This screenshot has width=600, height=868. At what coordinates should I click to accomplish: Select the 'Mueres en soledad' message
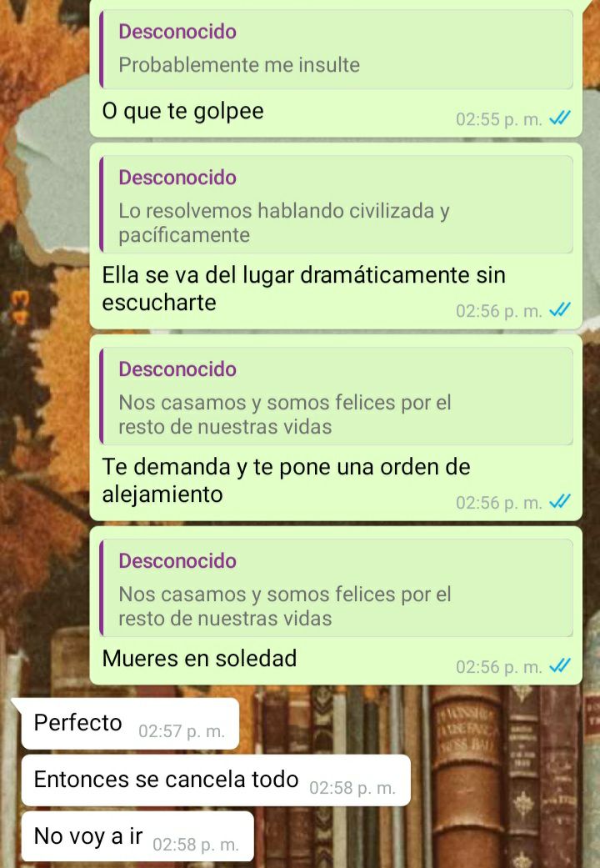coord(199,658)
